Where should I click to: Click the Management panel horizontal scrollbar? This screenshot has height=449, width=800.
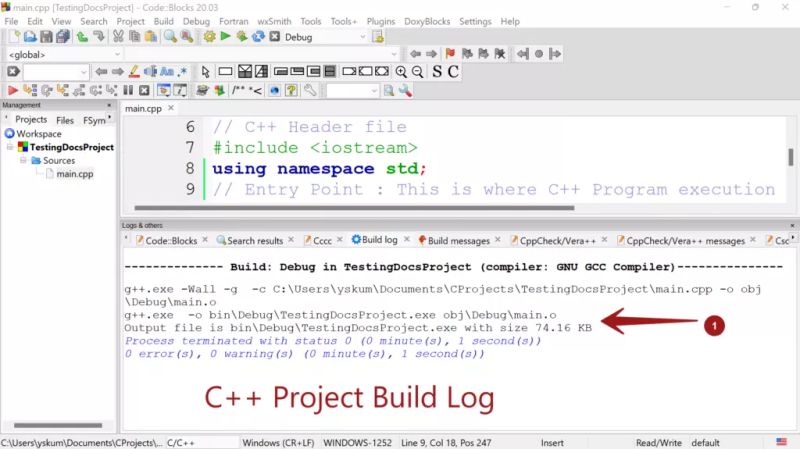coord(58,425)
